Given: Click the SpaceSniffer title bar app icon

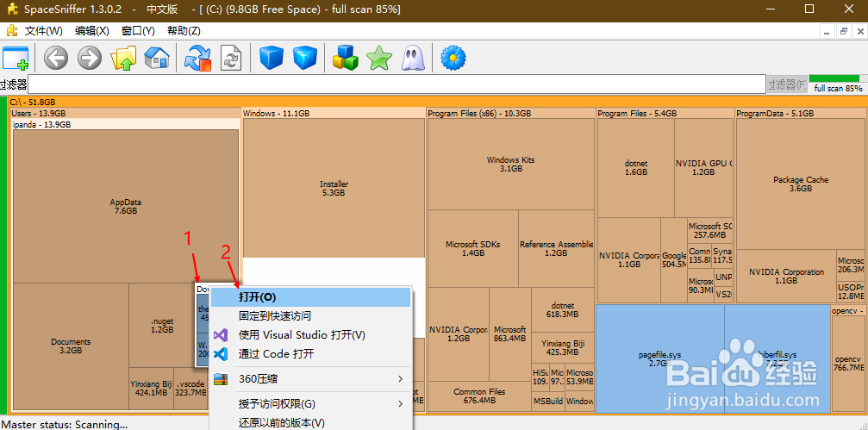Looking at the screenshot, I should (x=11, y=9).
